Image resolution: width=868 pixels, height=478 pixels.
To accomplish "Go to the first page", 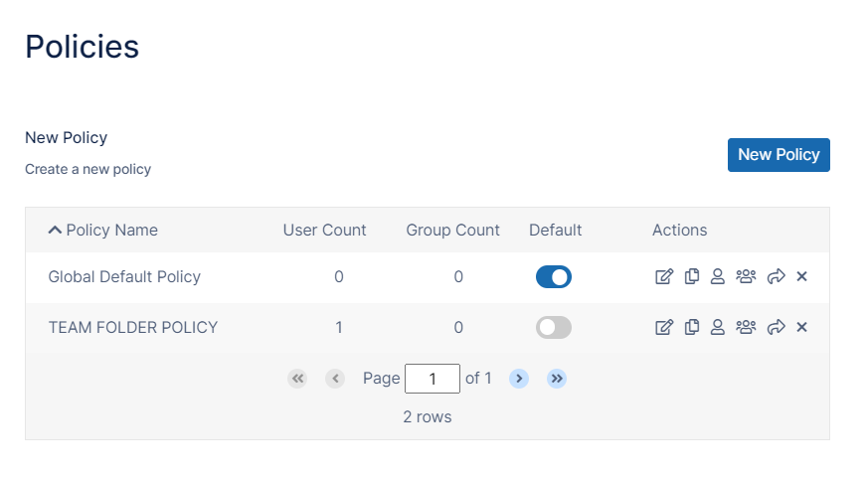I will point(297,379).
